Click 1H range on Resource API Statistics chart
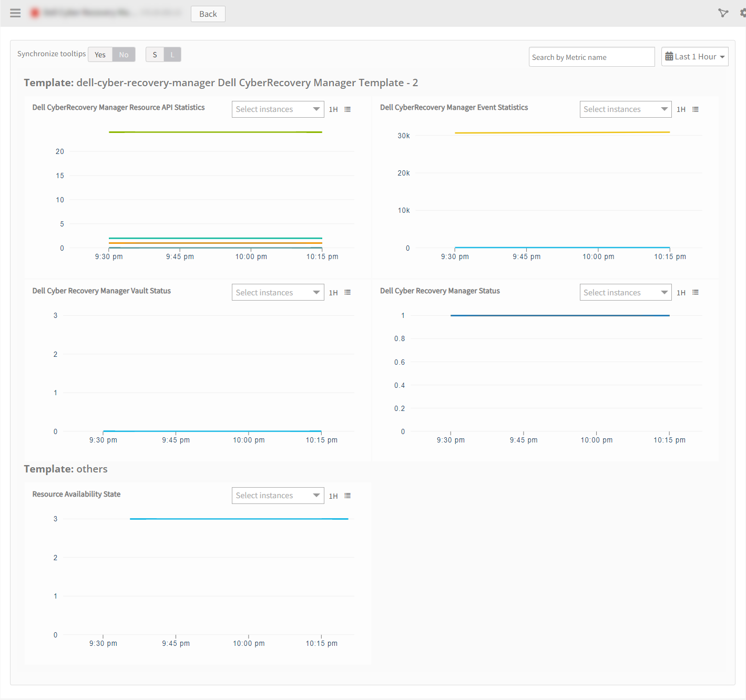The height and width of the screenshot is (700, 746). (x=333, y=109)
